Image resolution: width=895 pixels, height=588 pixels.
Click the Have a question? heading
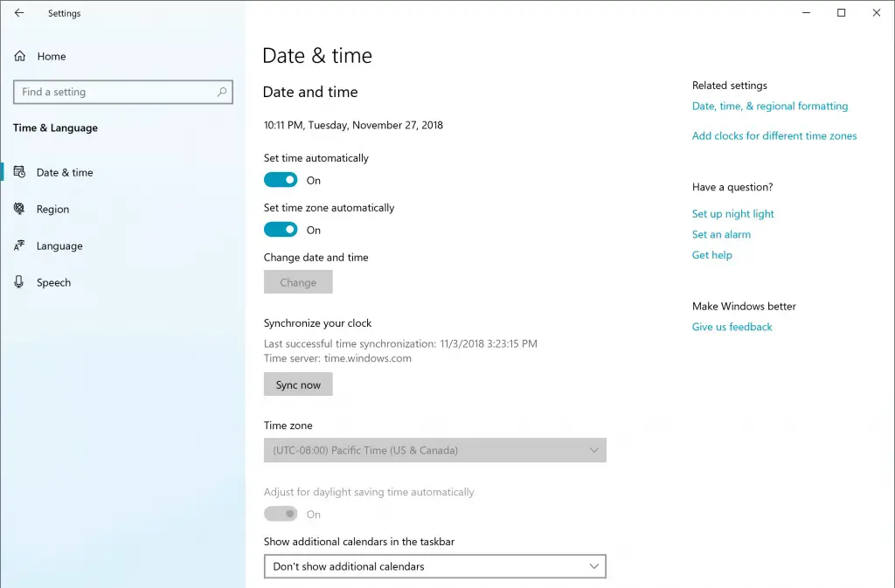point(732,187)
